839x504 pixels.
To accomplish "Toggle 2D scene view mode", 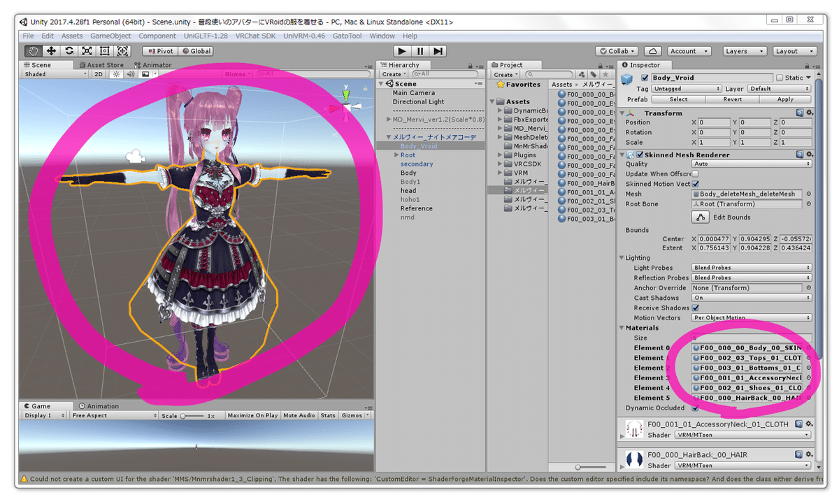I will coord(99,74).
